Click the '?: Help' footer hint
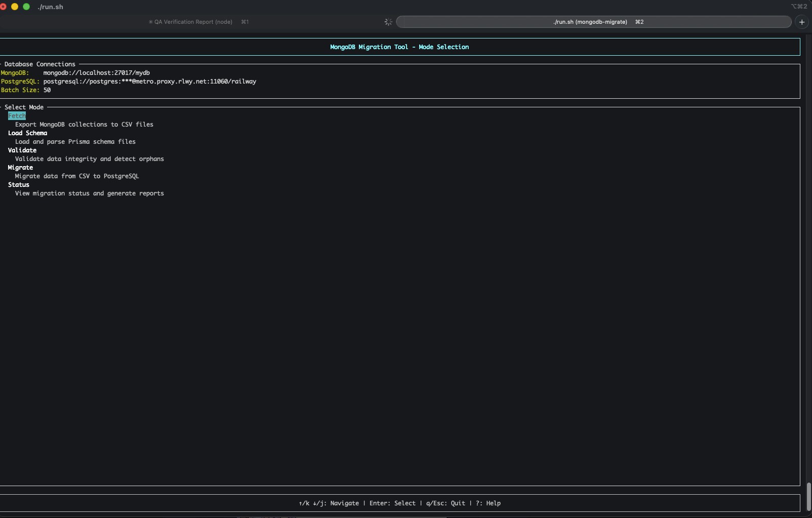 coord(488,503)
